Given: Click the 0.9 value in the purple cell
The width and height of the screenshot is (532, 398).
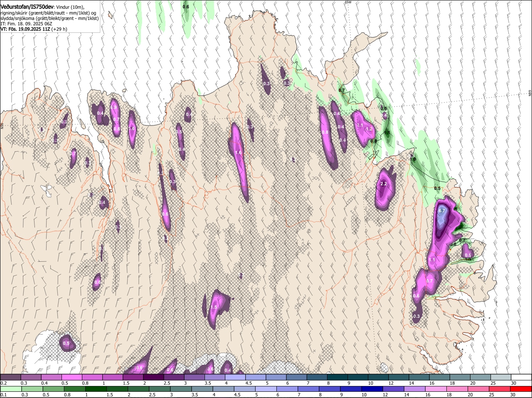Looking at the screenshot, I should [x=114, y=108].
